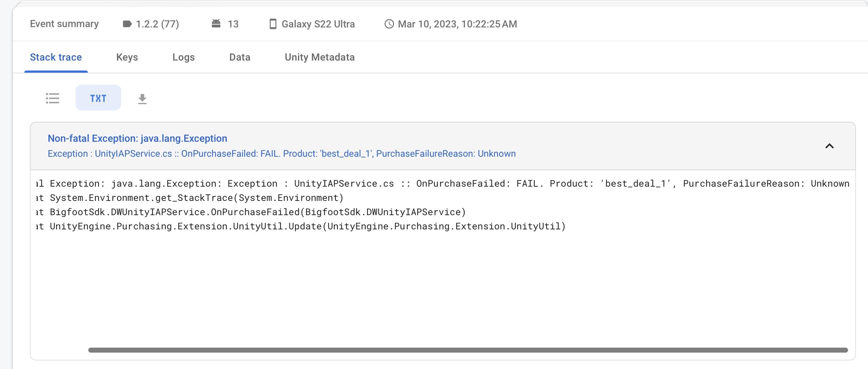868x369 pixels.
Task: Collapse the Non-fatal Exception section
Action: [829, 146]
